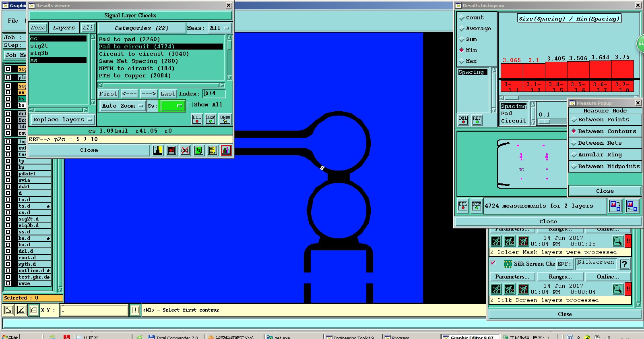
Task: Open the histogram bar-chart icon
Action: pyautogui.click(x=226, y=150)
